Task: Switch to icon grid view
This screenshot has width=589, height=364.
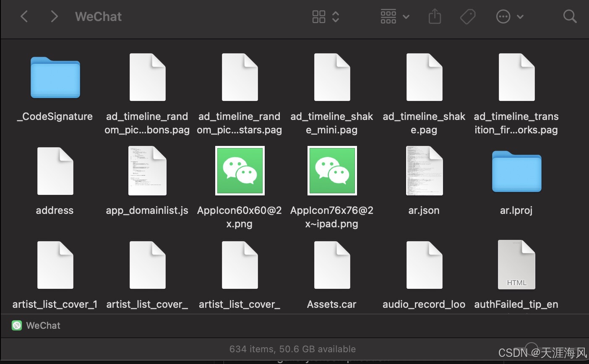Action: pyautogui.click(x=319, y=17)
